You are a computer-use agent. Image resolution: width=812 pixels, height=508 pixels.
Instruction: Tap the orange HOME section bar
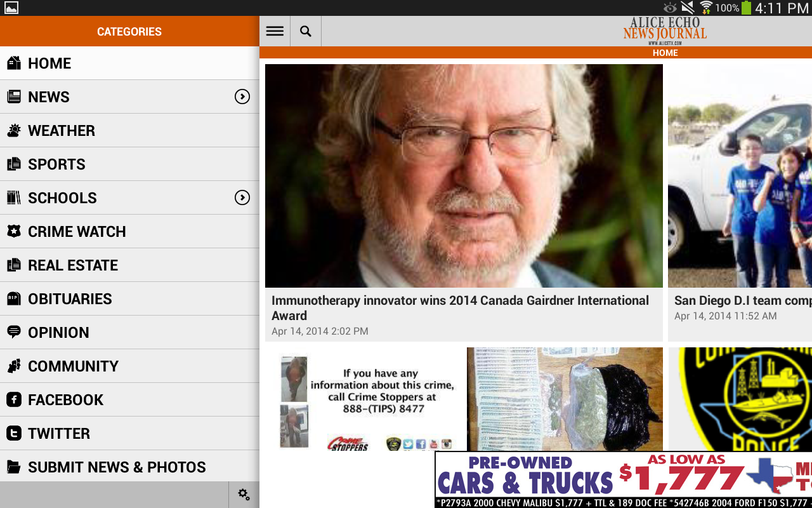(535, 53)
